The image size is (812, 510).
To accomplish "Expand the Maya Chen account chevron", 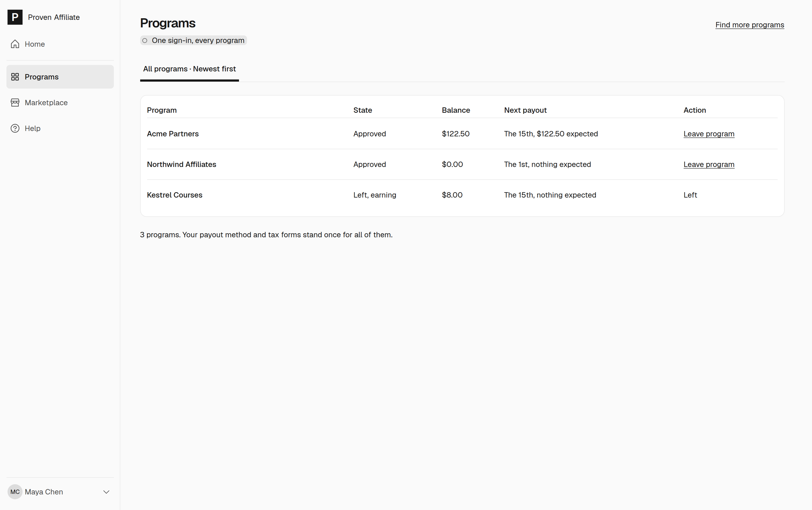I will (106, 492).
